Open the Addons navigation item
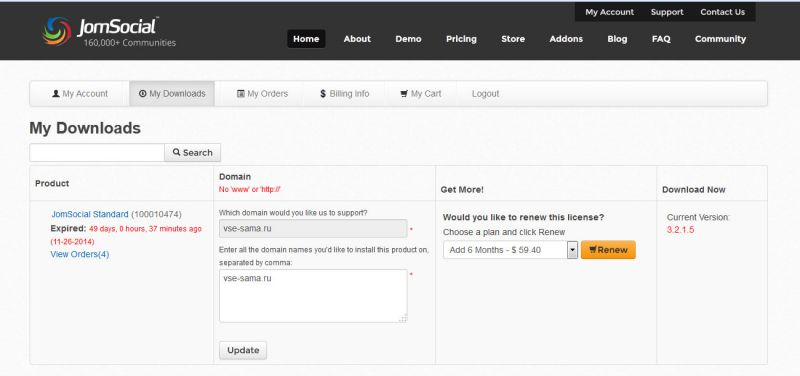800x376 pixels. [x=566, y=39]
